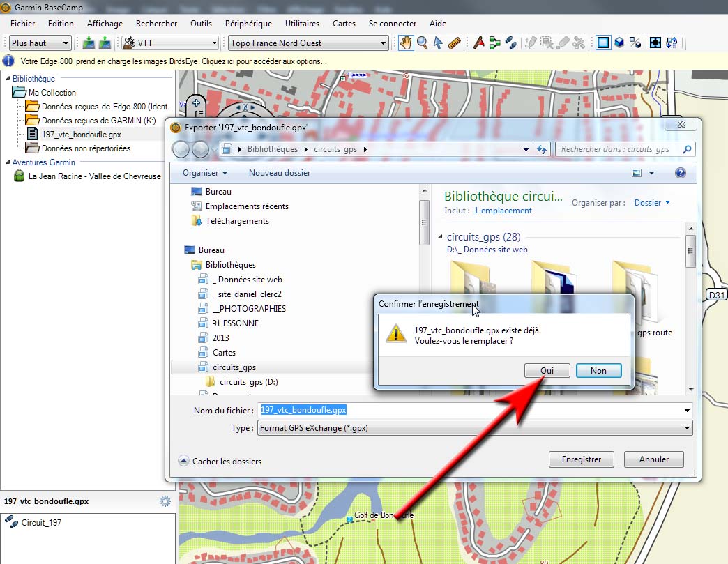Click the percent-tag icon in the toolbar
Viewport: 728px width, 564px height.
tap(635, 43)
